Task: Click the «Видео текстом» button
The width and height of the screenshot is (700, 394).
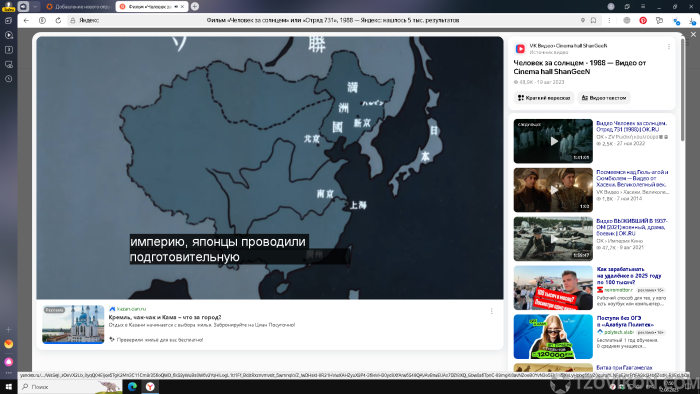Action: point(604,98)
